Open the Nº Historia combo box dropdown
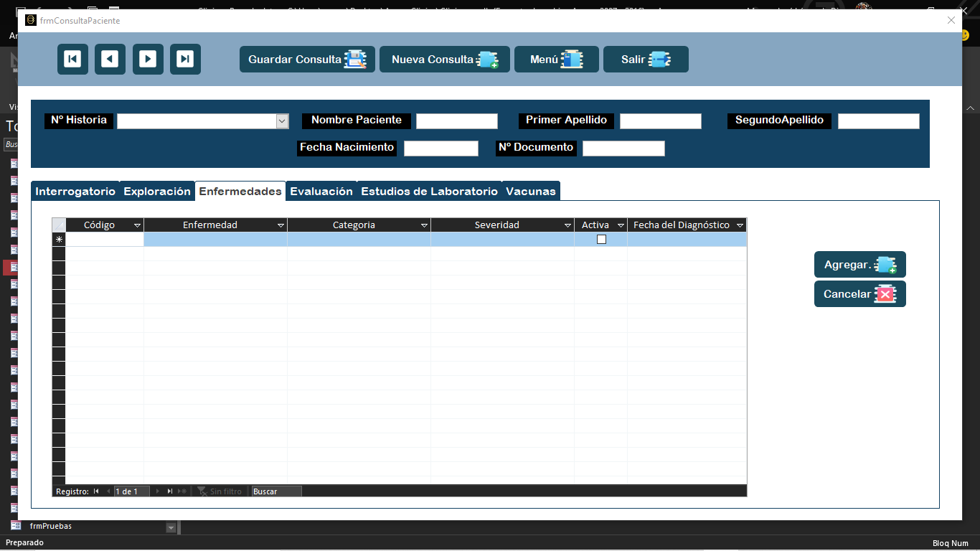This screenshot has height=551, width=980. (282, 121)
